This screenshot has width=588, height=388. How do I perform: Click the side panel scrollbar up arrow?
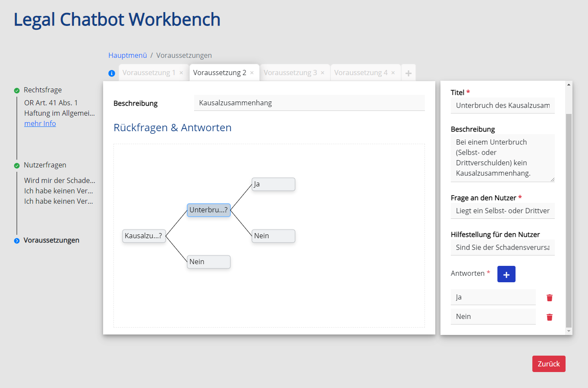(569, 84)
